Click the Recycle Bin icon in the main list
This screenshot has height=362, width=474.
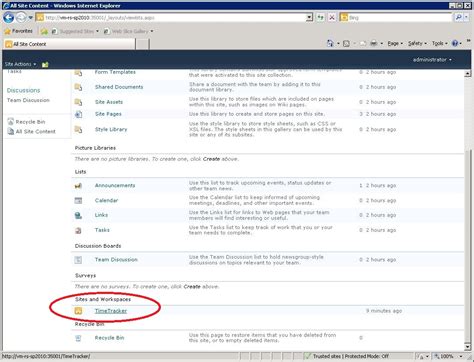click(x=78, y=338)
